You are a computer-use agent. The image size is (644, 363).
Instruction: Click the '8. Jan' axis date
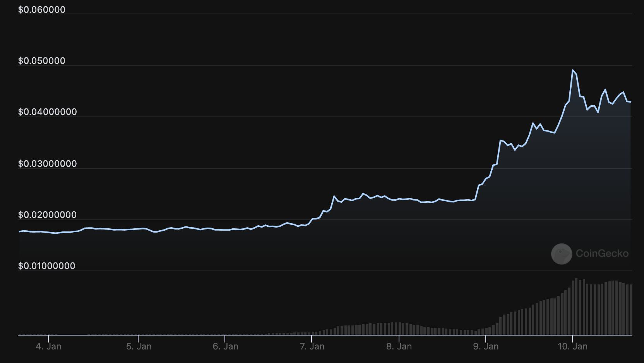399,346
